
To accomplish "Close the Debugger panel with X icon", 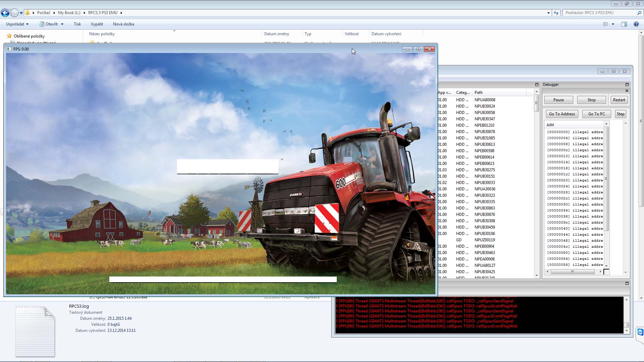I will (x=627, y=91).
